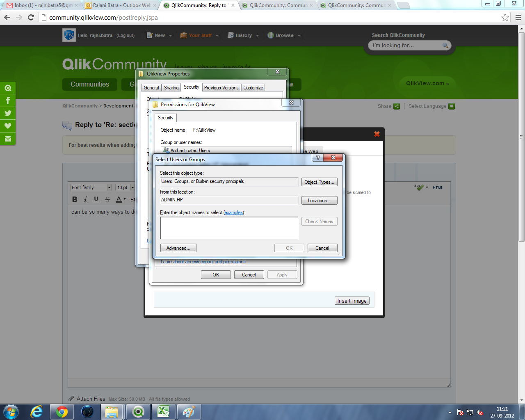Click the Locations... button
Image resolution: width=525 pixels, height=420 pixels.
tap(320, 201)
